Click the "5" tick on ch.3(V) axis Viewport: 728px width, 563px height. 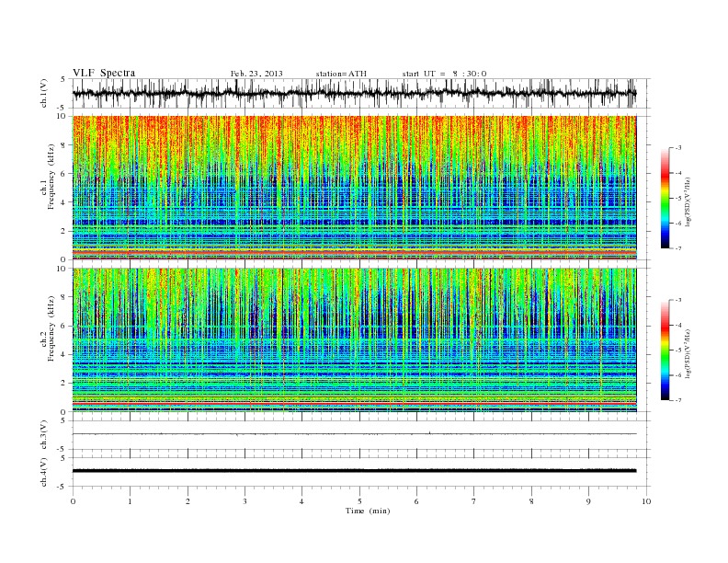[x=63, y=420]
